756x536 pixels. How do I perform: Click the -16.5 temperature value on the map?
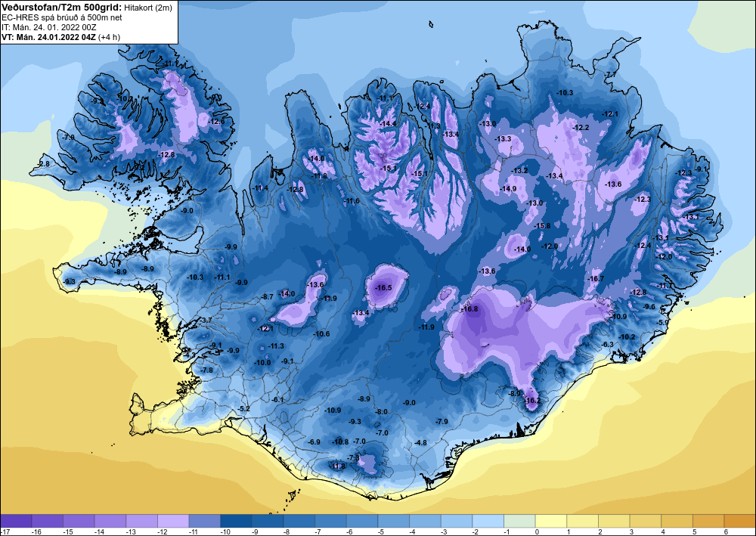coord(384,288)
